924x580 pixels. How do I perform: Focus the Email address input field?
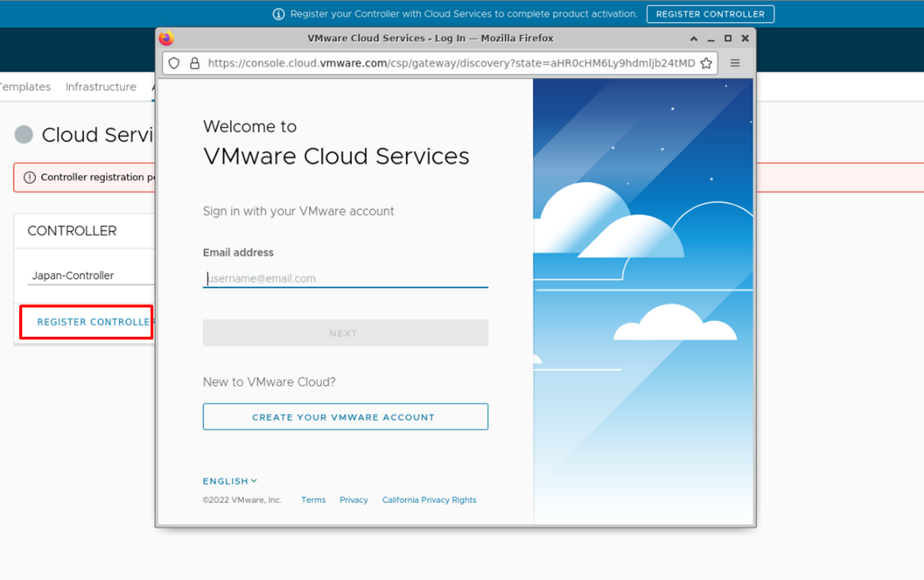coord(345,278)
